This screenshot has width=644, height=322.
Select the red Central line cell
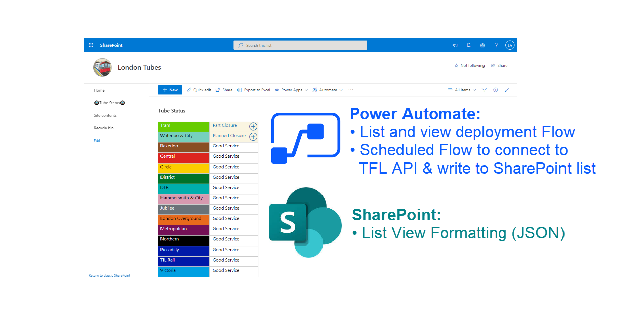(x=184, y=157)
